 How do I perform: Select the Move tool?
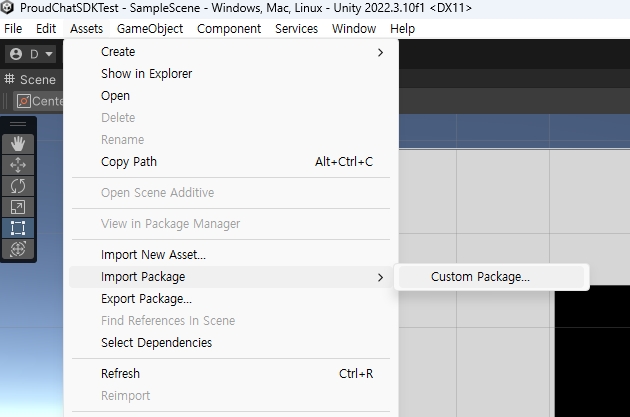tap(18, 165)
